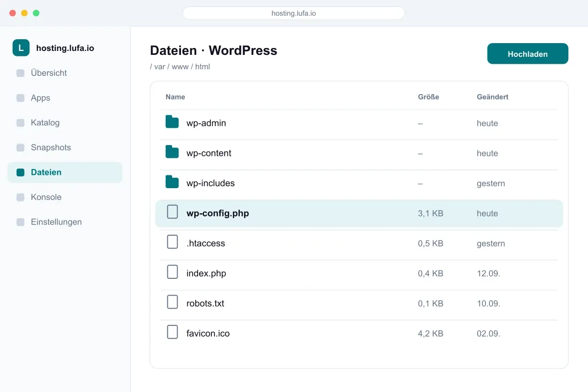
Task: Open the Übersicht menu item
Action: (x=65, y=73)
